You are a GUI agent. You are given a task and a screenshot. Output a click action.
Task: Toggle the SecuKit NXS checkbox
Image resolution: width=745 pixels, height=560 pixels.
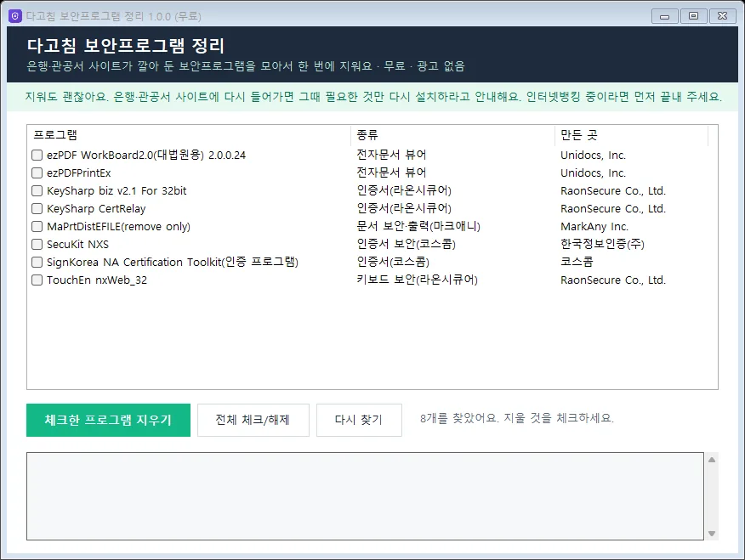click(x=37, y=244)
